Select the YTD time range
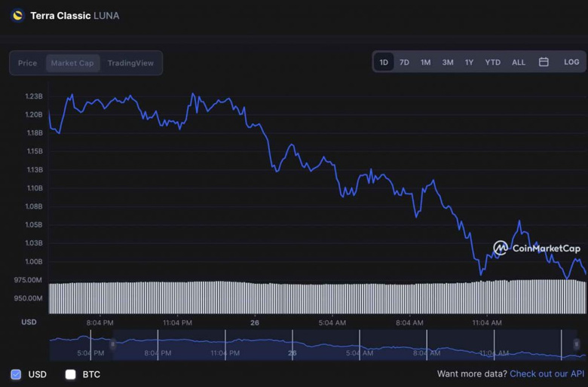The height and width of the screenshot is (387, 588). (492, 62)
